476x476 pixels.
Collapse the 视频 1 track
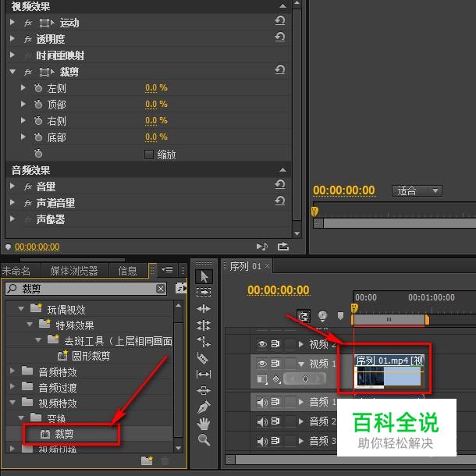pos(301,364)
